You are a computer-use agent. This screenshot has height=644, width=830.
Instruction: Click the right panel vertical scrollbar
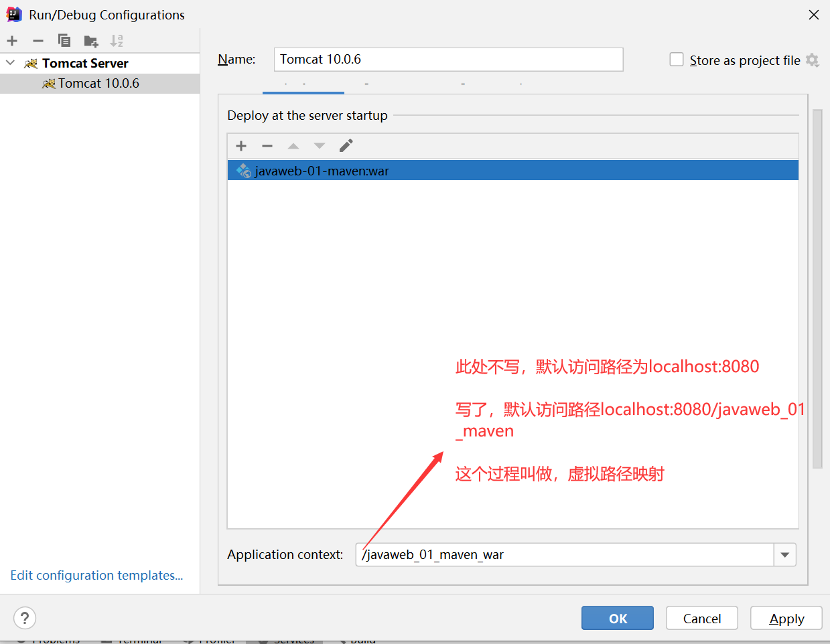[817, 288]
